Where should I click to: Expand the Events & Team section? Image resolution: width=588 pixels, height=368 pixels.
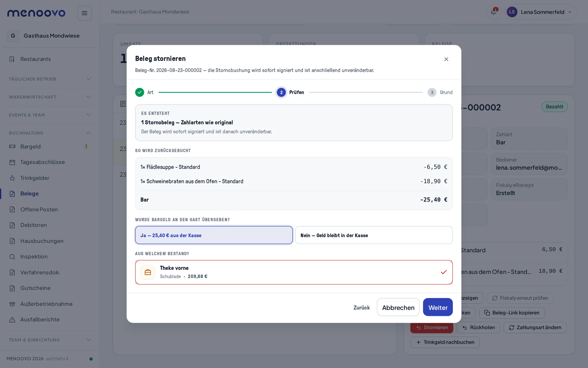[49, 115]
